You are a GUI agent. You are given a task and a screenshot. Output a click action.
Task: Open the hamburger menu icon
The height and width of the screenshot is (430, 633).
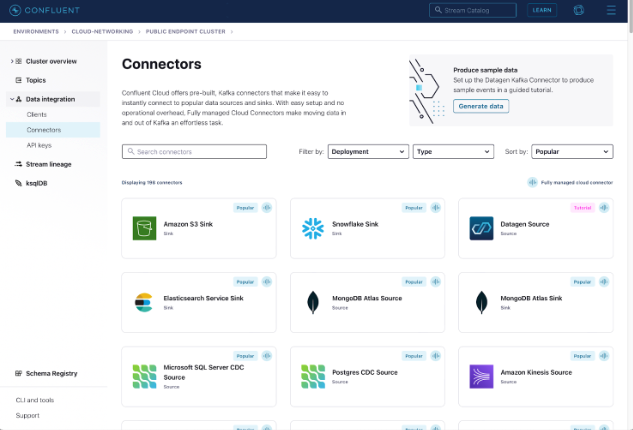click(611, 10)
